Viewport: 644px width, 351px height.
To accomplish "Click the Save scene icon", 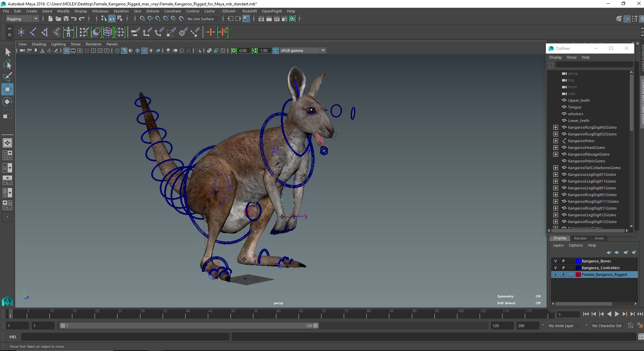I will 66,19.
